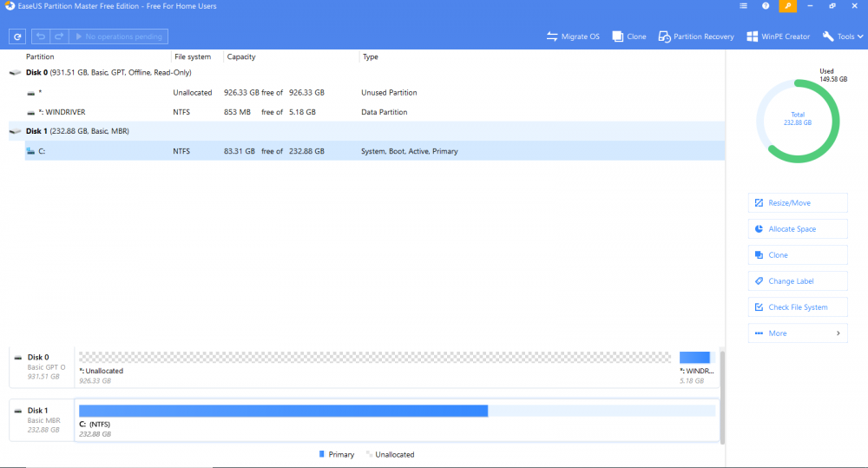
Task: Launch the Clone tool from top toolbar
Action: pos(628,36)
